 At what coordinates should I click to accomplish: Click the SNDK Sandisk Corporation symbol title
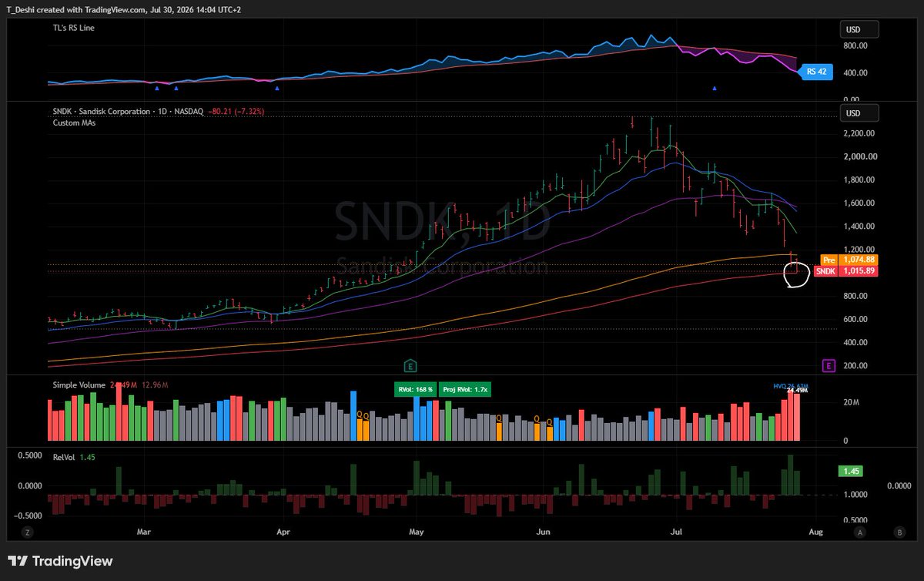tap(128, 112)
